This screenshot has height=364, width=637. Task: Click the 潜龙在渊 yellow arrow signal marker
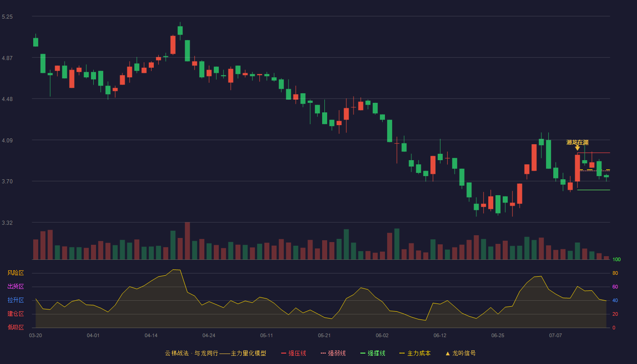click(577, 148)
